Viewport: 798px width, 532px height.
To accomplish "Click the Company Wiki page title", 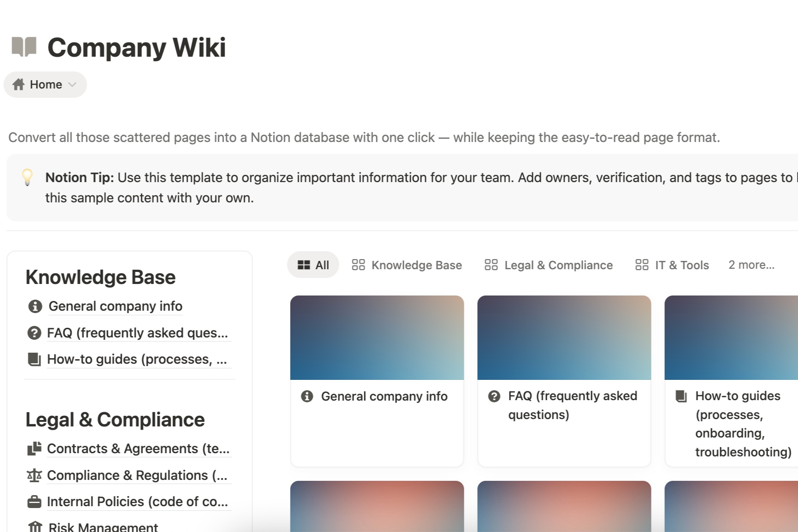I will coord(136,47).
